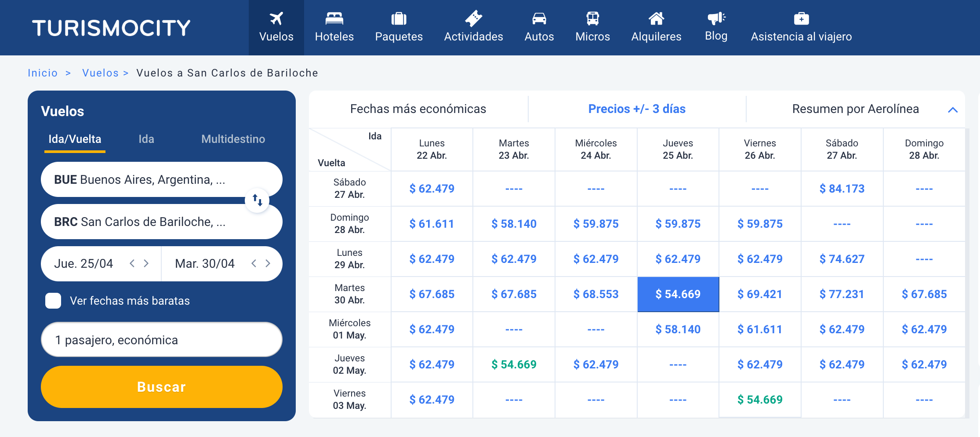Screen dimensions: 980x437
Task: Switch to the Ida one-way tab
Action: pyautogui.click(x=146, y=139)
